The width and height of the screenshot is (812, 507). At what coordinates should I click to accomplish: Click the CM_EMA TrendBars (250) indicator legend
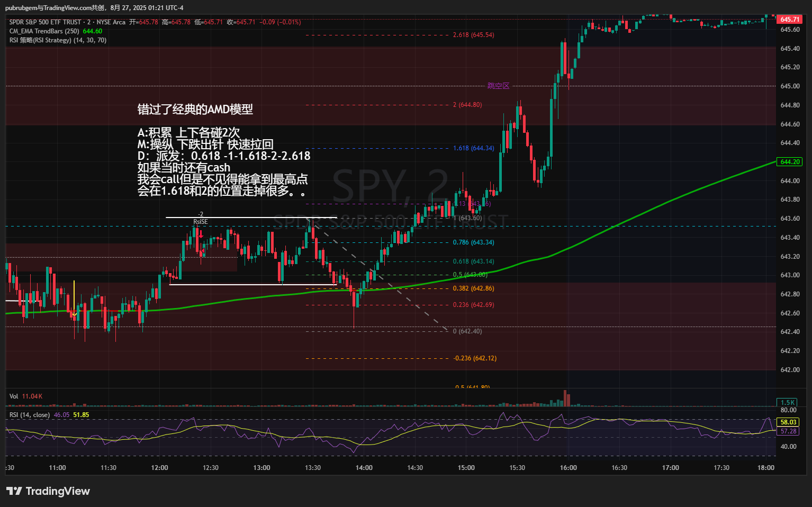44,31
